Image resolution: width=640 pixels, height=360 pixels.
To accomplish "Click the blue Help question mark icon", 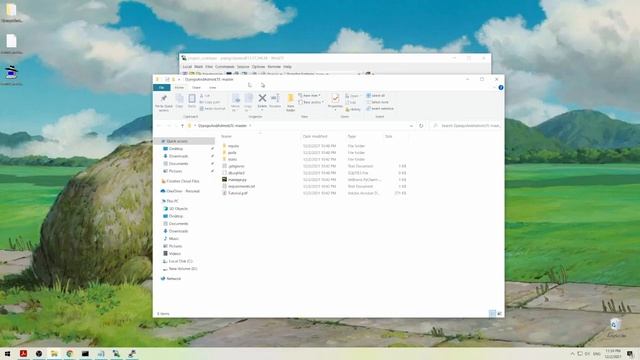I will pyautogui.click(x=501, y=87).
